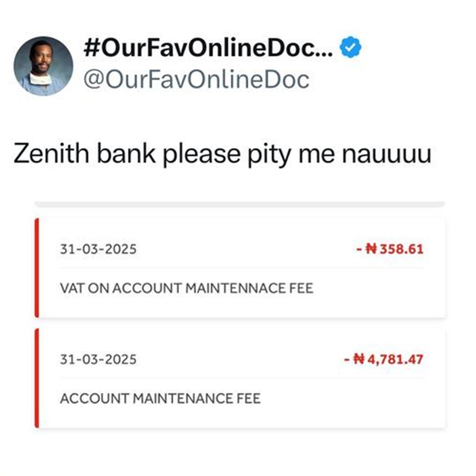Open the @OurFavOnlineDoc handle link
Viewport: 476px width, 476px height.
coord(197,79)
